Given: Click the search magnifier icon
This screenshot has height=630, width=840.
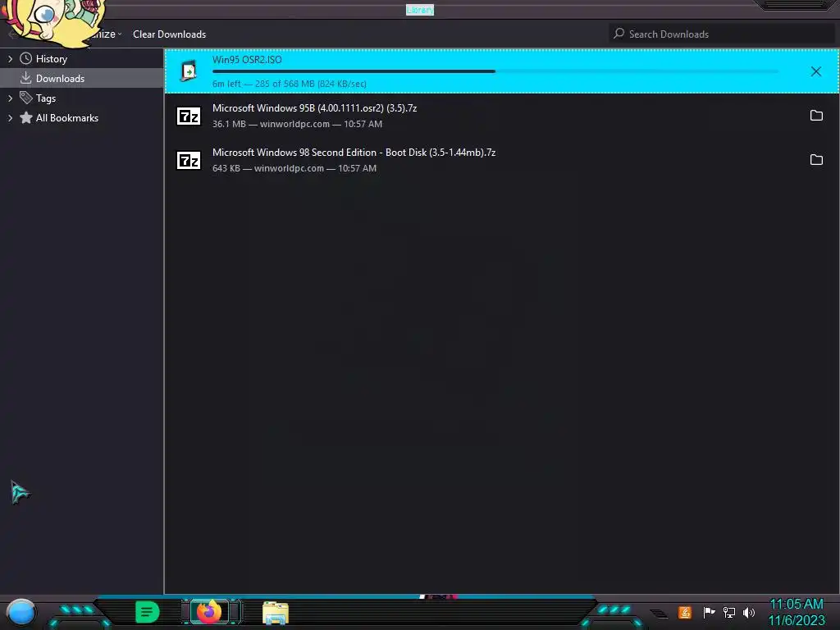Looking at the screenshot, I should point(619,33).
